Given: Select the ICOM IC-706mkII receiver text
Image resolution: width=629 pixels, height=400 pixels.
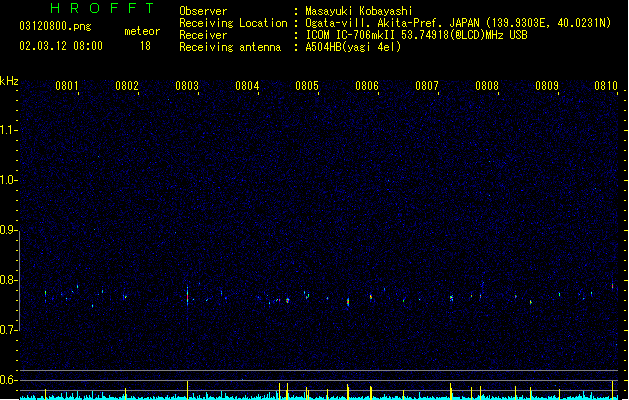Looking at the screenshot, I should pos(416,35).
